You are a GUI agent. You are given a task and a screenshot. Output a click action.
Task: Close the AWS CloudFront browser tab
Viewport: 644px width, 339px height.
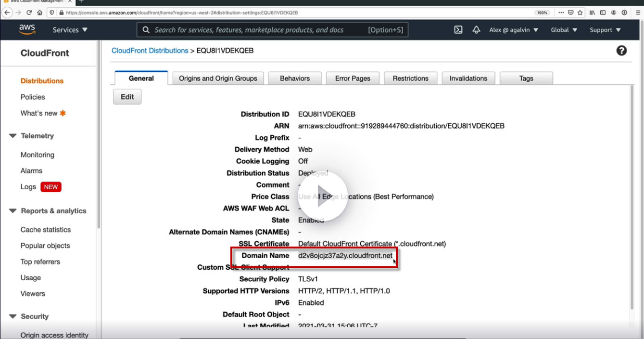70,1
